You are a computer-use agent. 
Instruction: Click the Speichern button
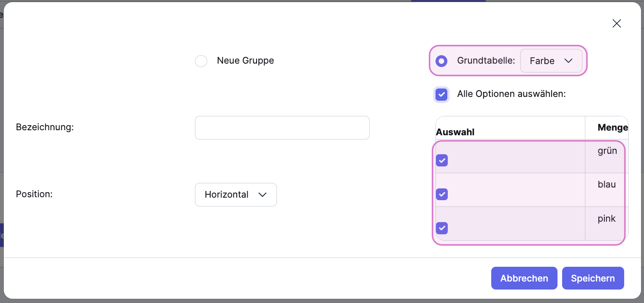593,278
